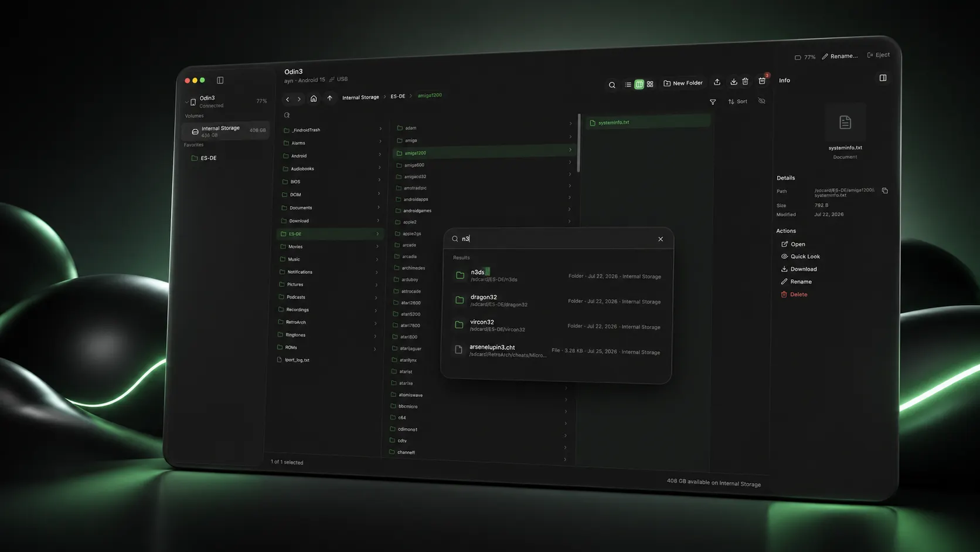Click Rename... device button
The image size is (980, 552).
[x=840, y=56]
